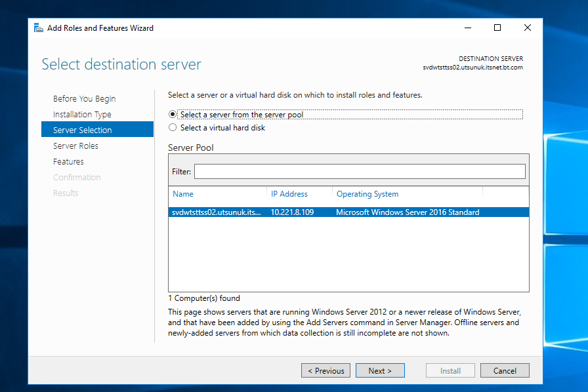Open the Before You Begin step
588x392 pixels.
tap(85, 98)
